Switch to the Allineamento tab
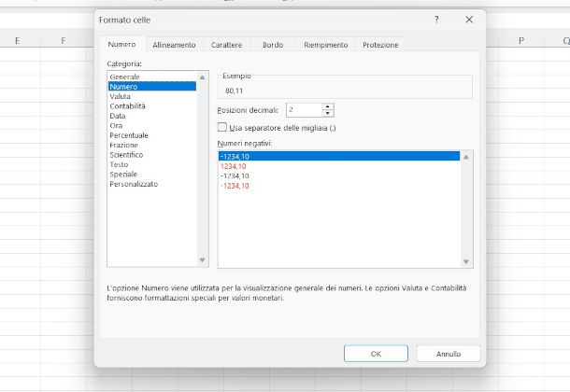 pos(174,45)
